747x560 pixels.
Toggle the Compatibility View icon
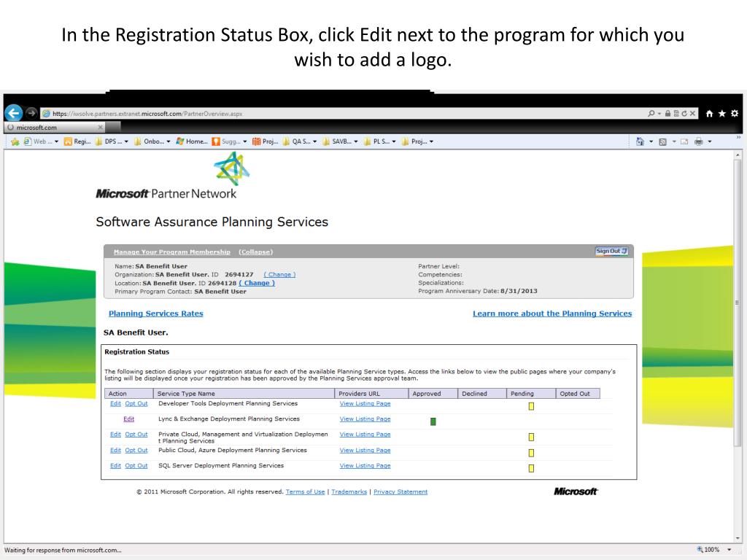click(676, 113)
